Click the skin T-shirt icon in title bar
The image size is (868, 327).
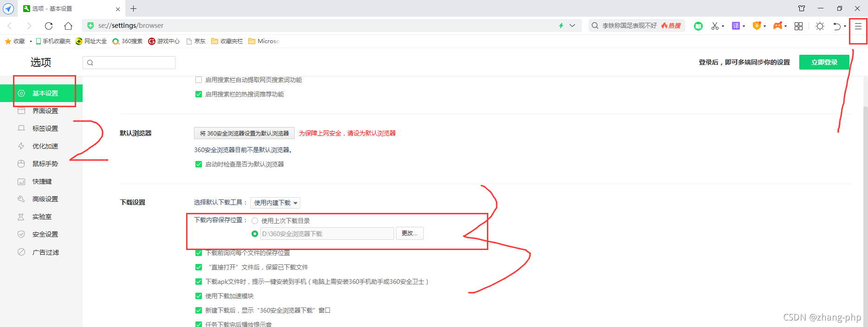[802, 8]
